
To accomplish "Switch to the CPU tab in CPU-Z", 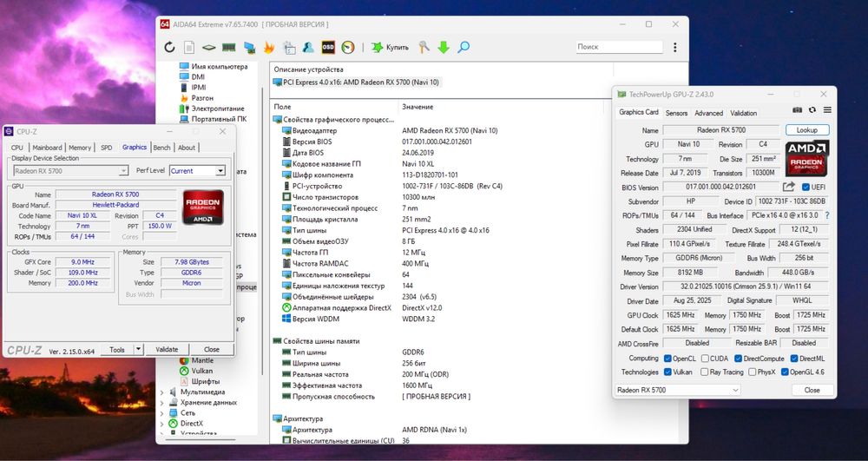I will coord(17,148).
